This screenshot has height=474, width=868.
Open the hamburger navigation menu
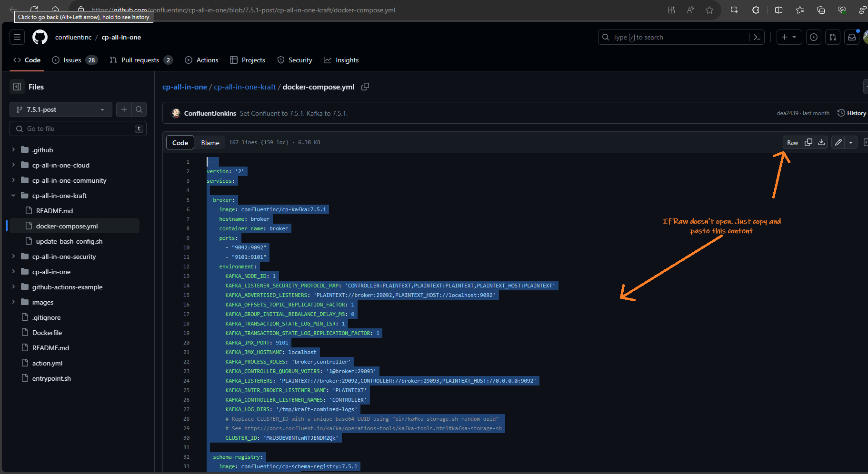(x=17, y=37)
